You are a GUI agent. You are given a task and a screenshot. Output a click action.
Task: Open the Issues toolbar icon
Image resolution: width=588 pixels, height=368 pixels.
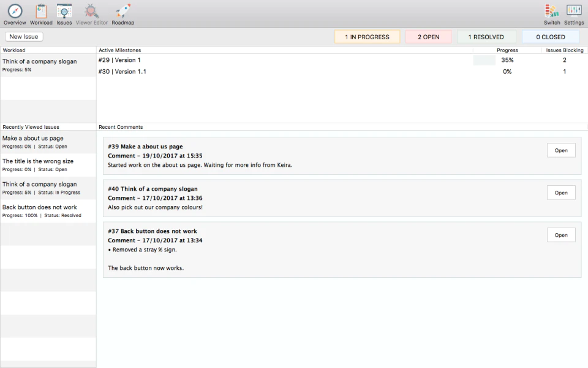[x=64, y=11]
